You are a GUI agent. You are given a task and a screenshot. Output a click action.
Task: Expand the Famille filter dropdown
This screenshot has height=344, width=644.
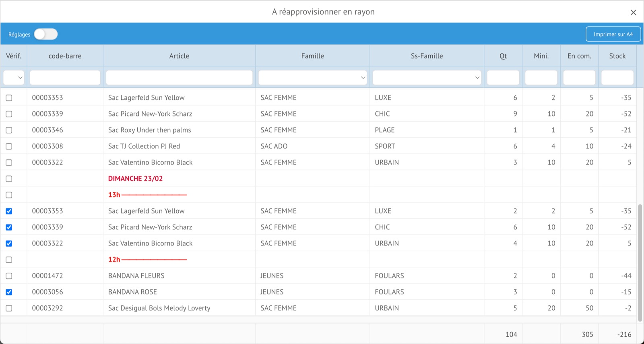[312, 78]
